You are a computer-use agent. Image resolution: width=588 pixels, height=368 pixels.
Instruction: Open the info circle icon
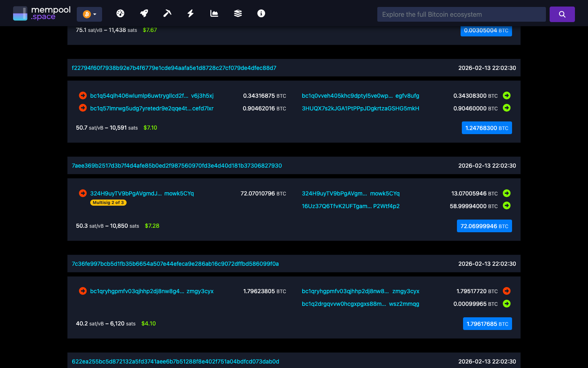(x=261, y=13)
